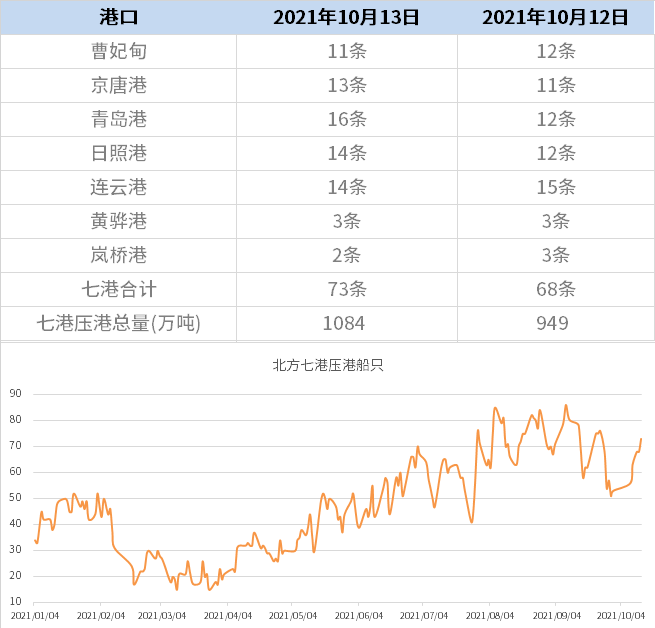Click the chart title 北方七港压港船只

[x=328, y=366]
